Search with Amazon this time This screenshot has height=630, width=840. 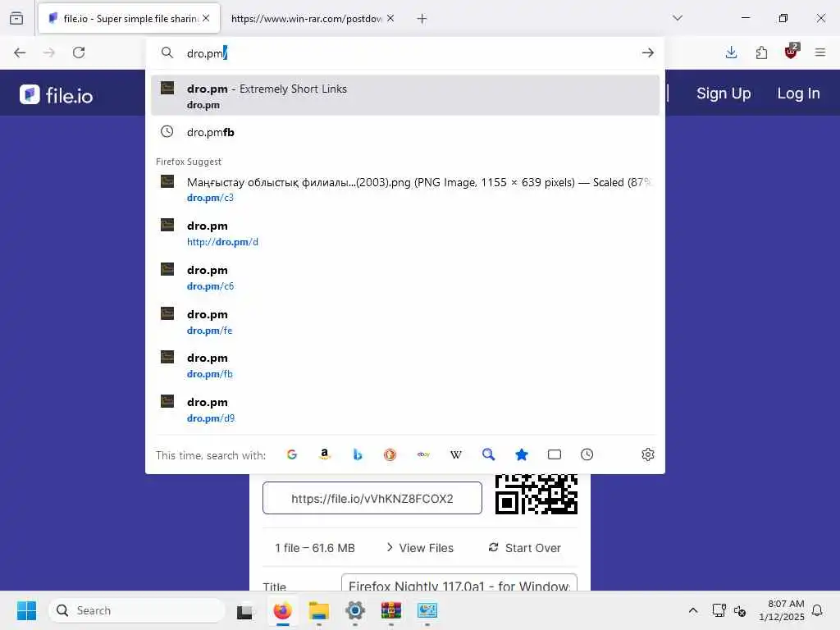(325, 454)
